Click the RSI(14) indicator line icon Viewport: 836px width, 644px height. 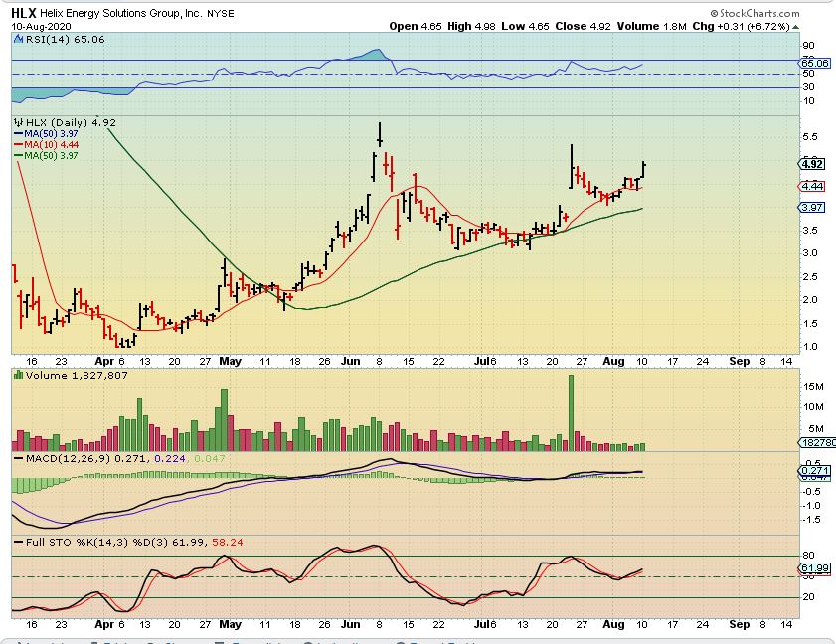tap(19, 39)
